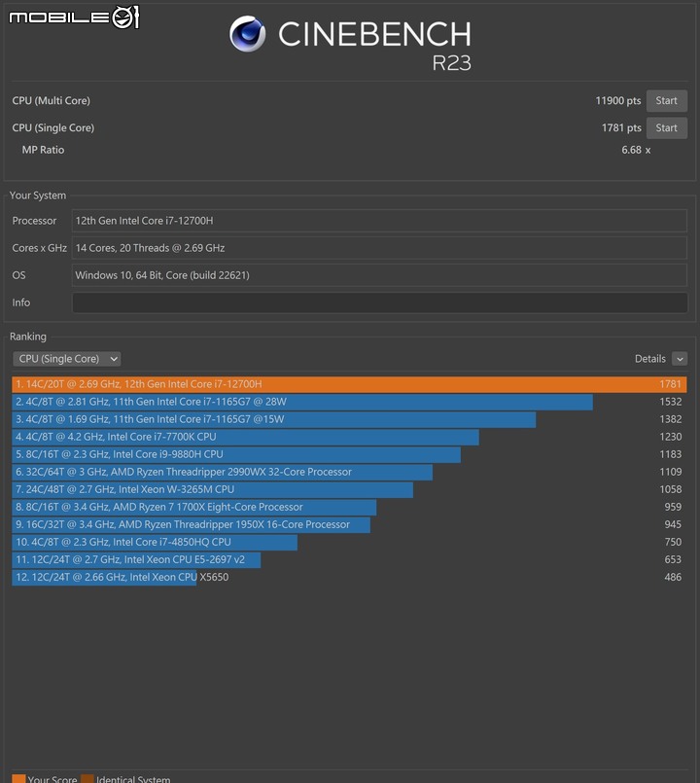The height and width of the screenshot is (783, 700).
Task: Click the score 1532 in ranking
Action: tap(671, 402)
